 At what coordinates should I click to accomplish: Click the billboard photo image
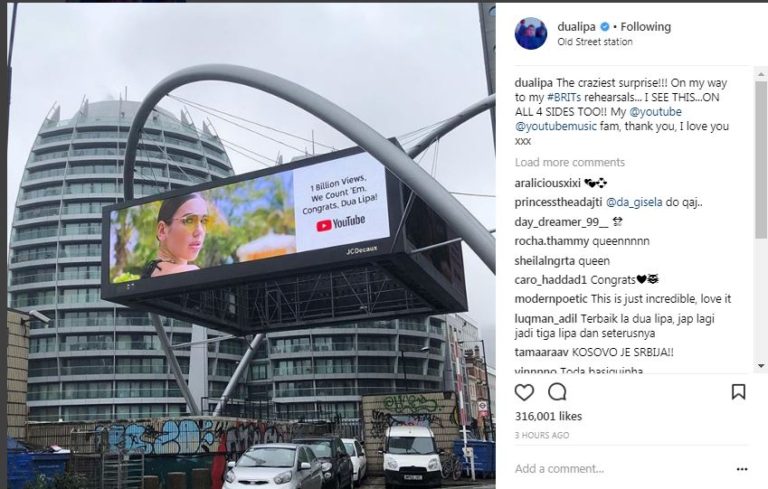(x=251, y=246)
